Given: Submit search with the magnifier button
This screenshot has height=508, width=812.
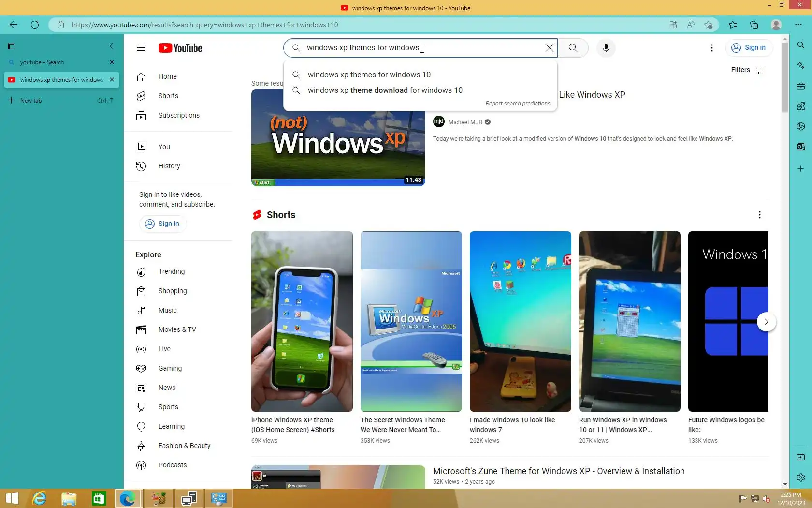Looking at the screenshot, I should 573,48.
